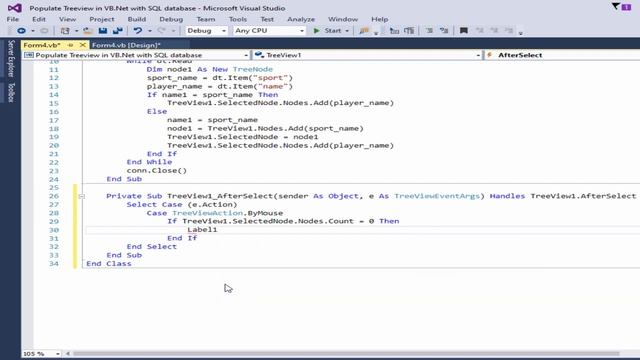Screen dimensions: 640x360
Task: Open the toolbar overflow options arrow
Action: 520,32
